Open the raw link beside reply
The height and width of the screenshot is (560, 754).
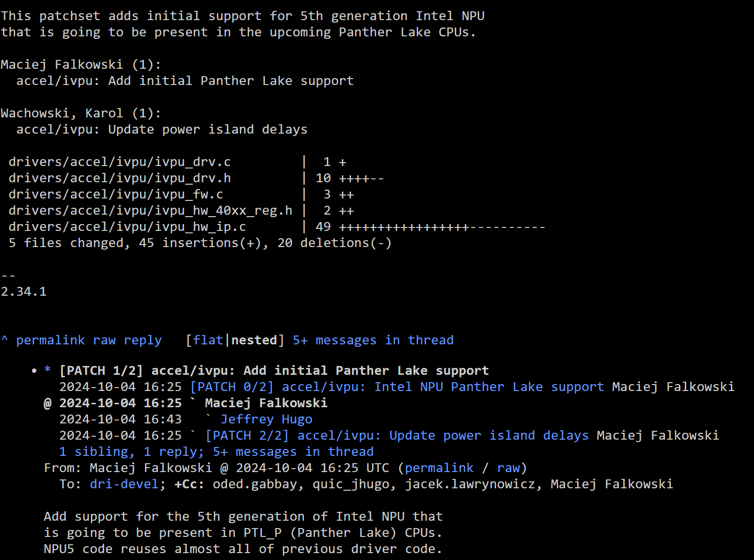click(104, 340)
